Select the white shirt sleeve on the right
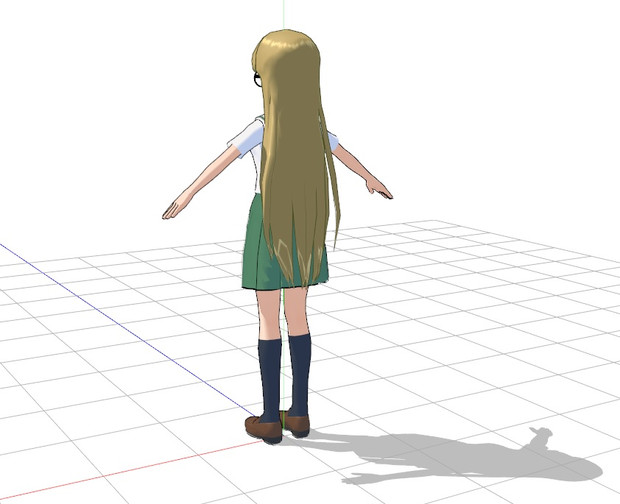This screenshot has width=620, height=504. [331, 140]
